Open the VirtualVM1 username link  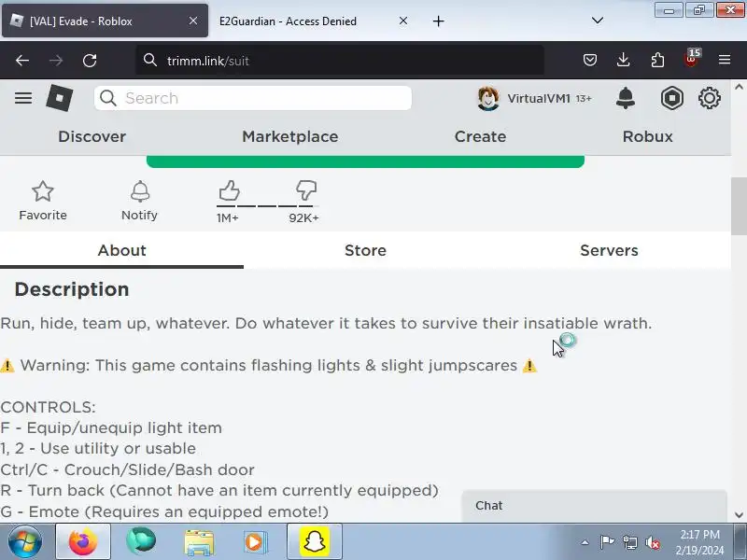pos(539,99)
